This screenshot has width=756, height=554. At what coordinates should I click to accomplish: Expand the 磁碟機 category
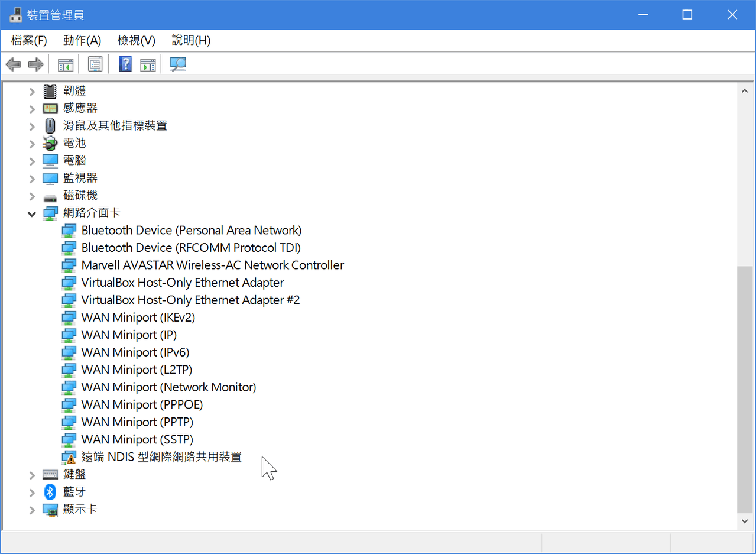31,196
